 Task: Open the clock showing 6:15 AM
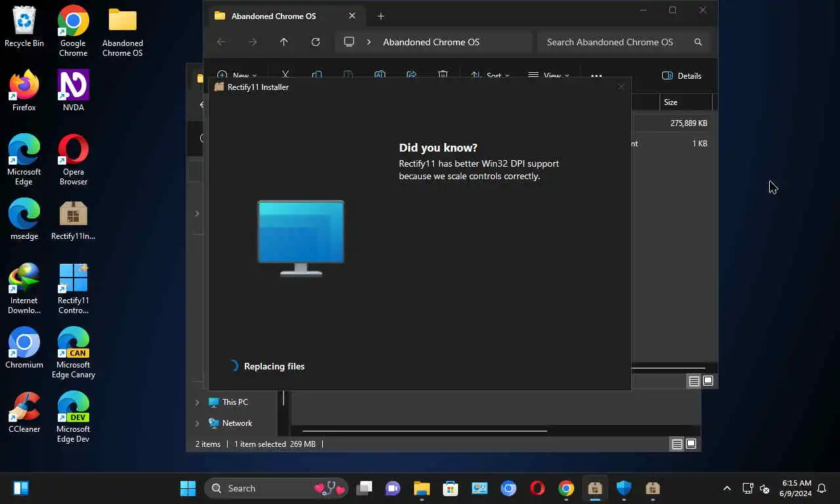coord(796,488)
